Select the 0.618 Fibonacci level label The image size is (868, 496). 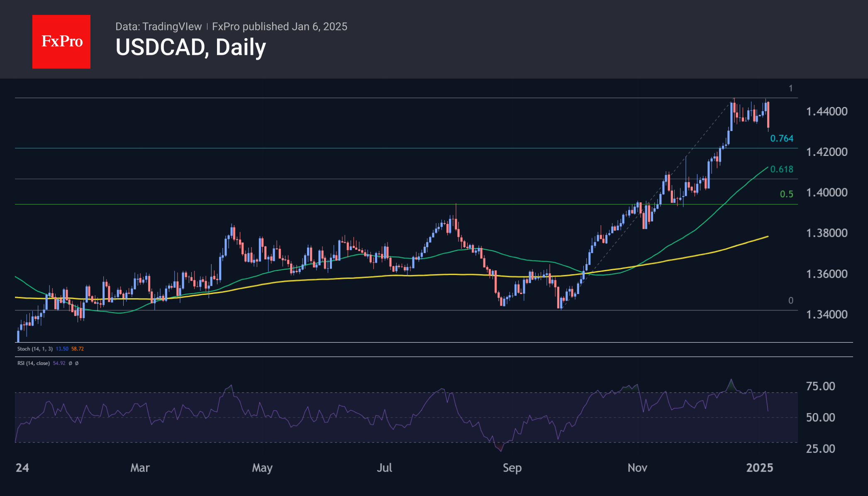pyautogui.click(x=781, y=169)
